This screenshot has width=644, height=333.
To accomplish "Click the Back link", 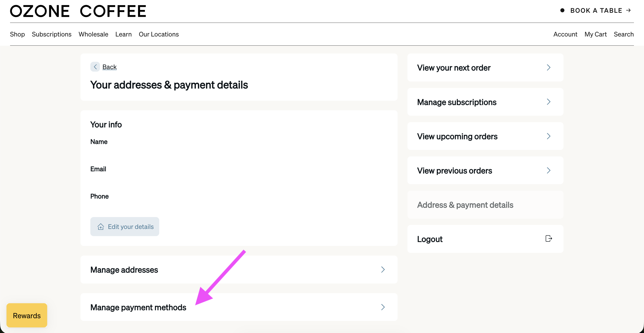I will [x=110, y=67].
